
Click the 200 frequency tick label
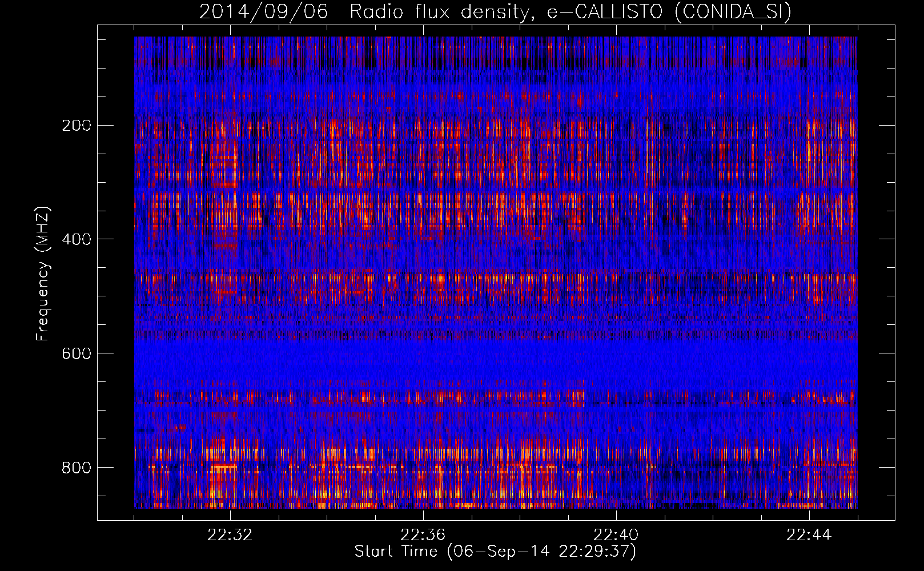coord(77,125)
